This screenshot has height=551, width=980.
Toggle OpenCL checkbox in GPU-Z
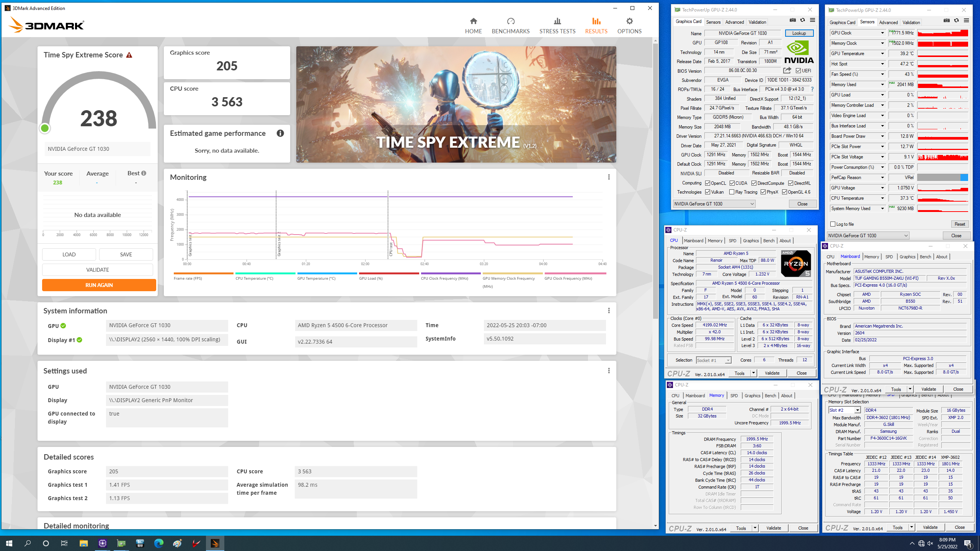708,183
